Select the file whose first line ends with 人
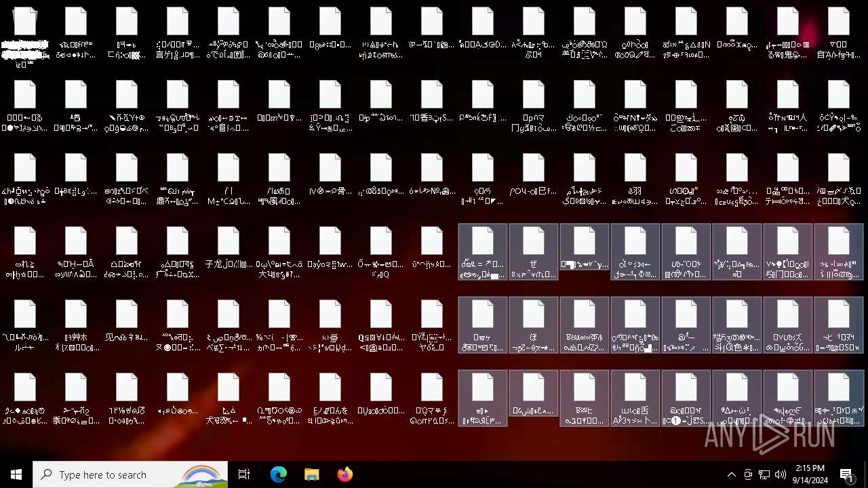 (x=788, y=106)
